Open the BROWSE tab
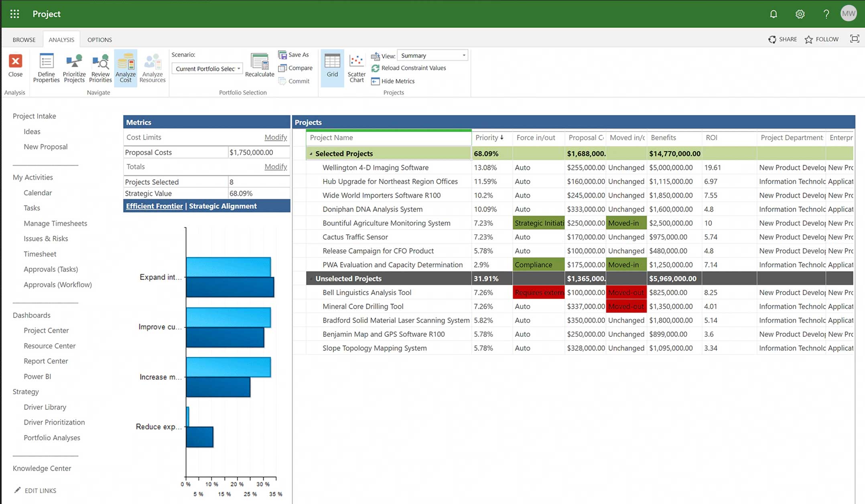865x504 pixels. [24, 40]
